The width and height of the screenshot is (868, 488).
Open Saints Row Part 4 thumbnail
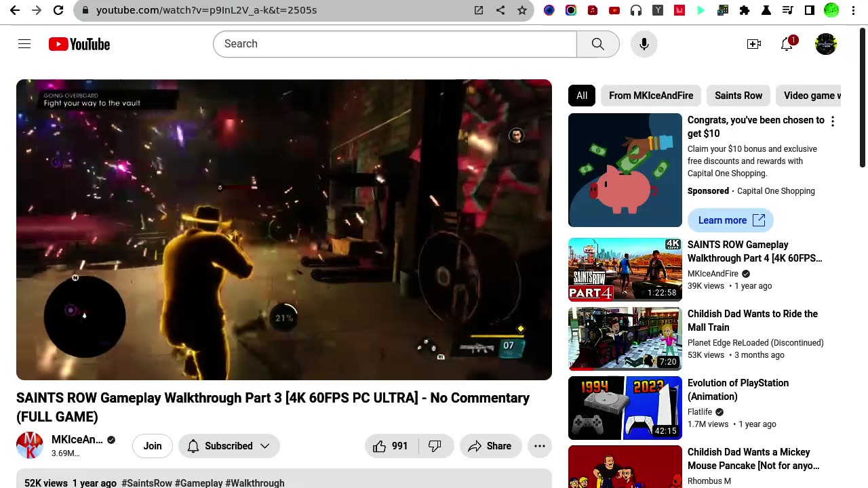tap(625, 270)
